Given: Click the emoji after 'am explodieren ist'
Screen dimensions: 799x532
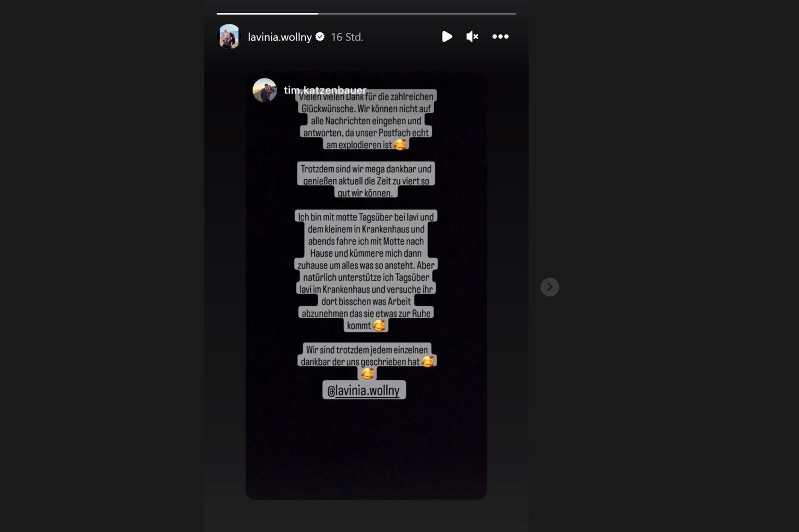Looking at the screenshot, I should tap(400, 145).
